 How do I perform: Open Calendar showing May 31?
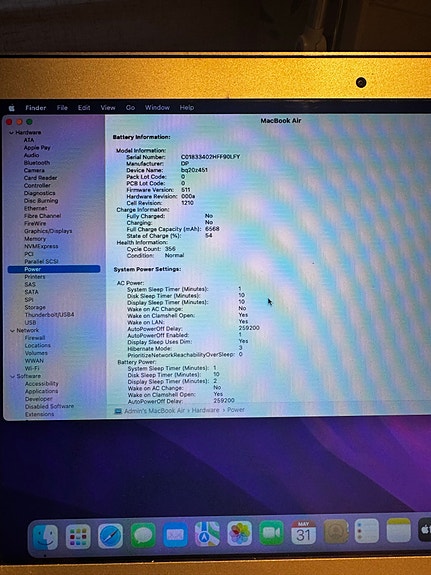click(x=303, y=532)
